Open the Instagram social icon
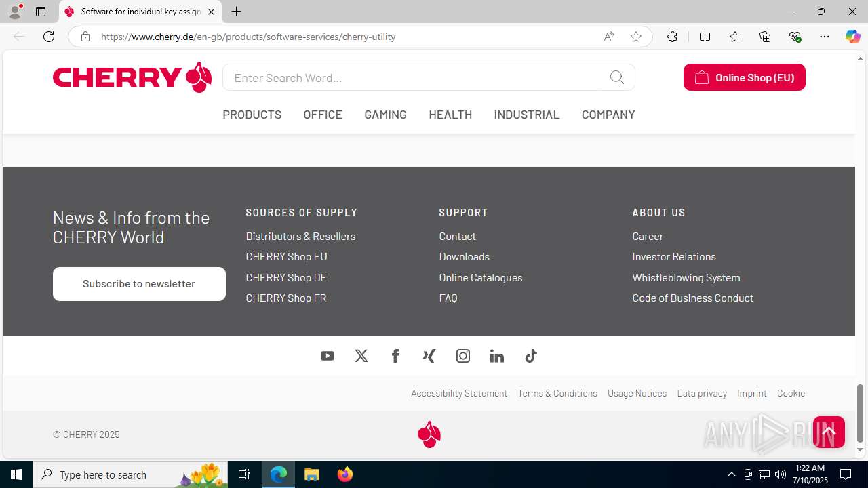 (463, 356)
